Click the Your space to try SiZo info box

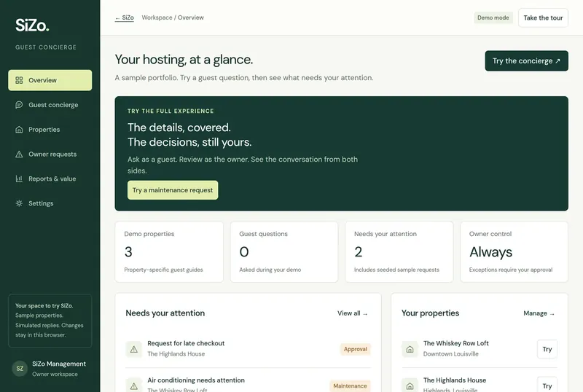point(50,321)
